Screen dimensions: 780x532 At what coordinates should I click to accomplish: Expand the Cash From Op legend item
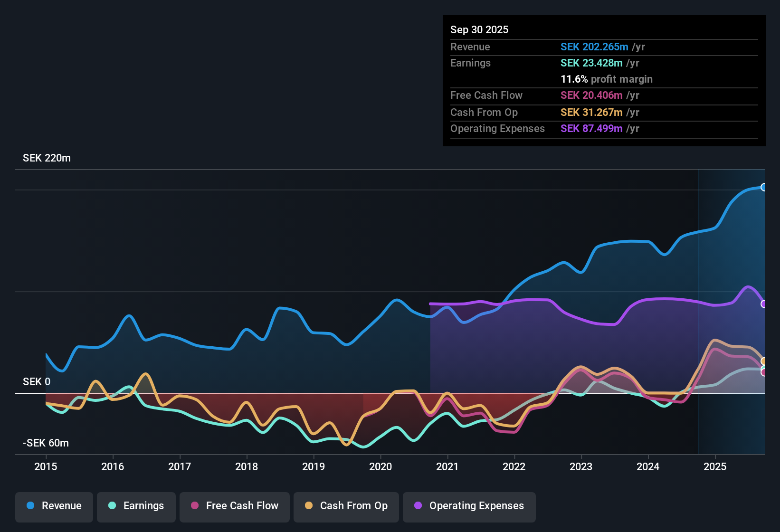click(x=346, y=506)
